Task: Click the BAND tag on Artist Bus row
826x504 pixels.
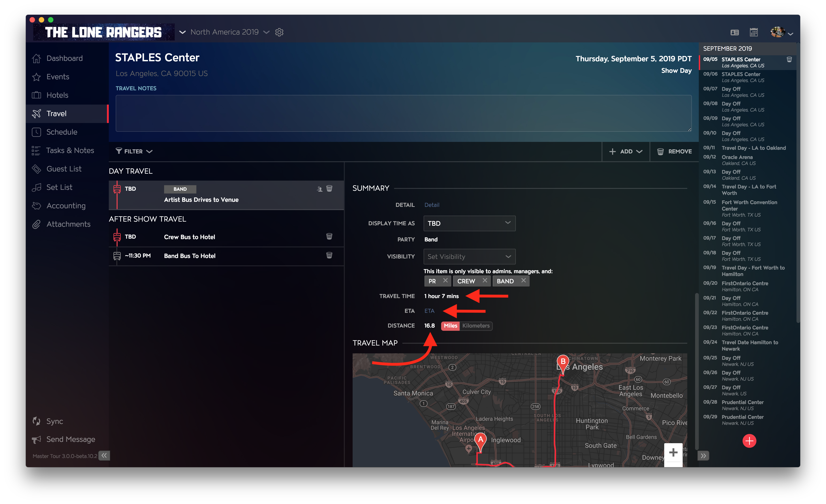Action: [x=180, y=189]
